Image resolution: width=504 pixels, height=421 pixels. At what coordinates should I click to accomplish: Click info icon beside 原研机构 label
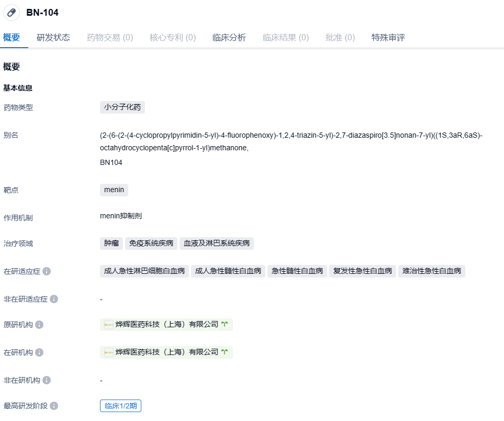point(39,325)
